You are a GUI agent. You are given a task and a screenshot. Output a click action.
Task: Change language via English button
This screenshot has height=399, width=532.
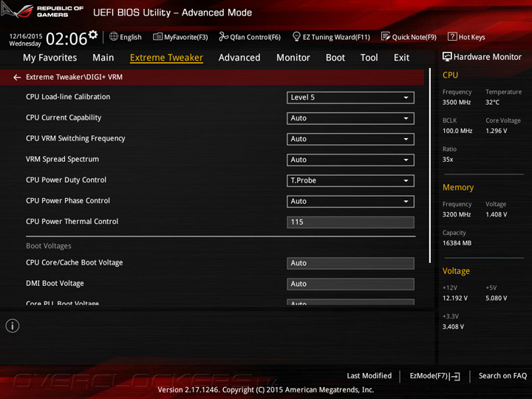point(131,37)
